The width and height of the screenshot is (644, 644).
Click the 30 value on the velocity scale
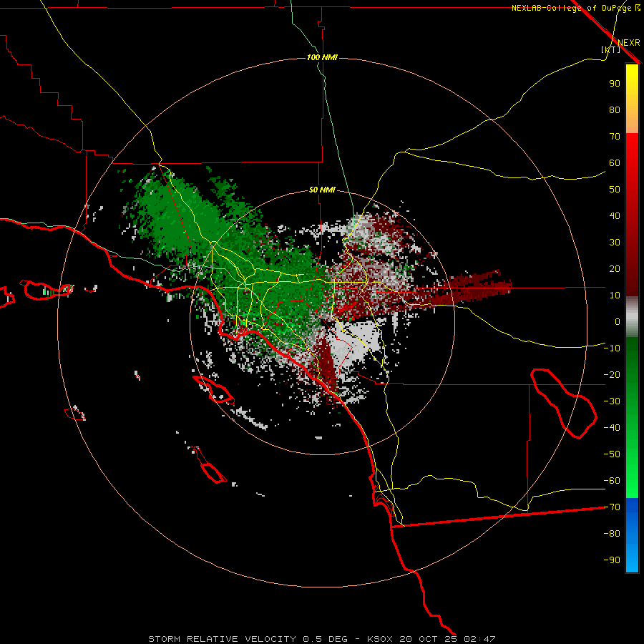[x=615, y=243]
